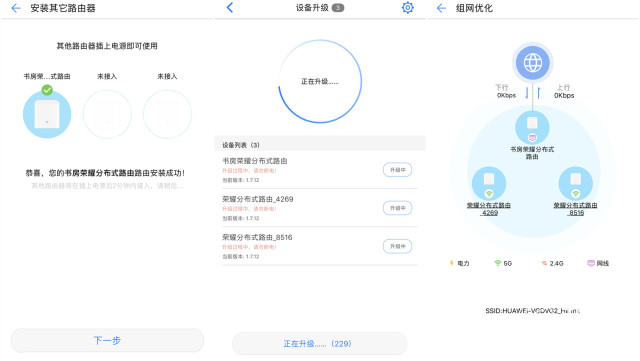Tap the 电力 legend icon

(x=451, y=263)
